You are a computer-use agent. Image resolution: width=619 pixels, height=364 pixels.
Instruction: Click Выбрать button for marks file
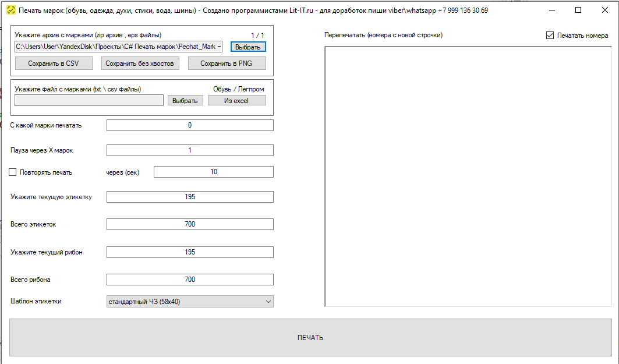(x=185, y=101)
